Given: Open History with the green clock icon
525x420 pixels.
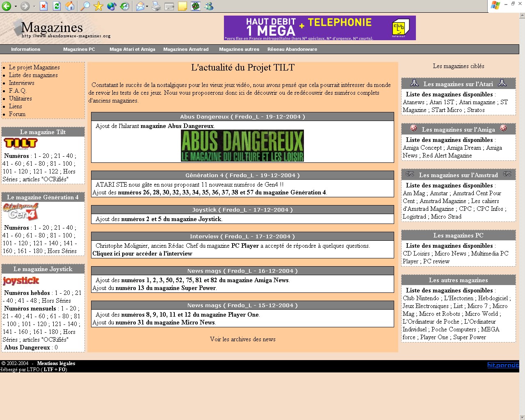Looking at the screenshot, I should click(125, 6).
